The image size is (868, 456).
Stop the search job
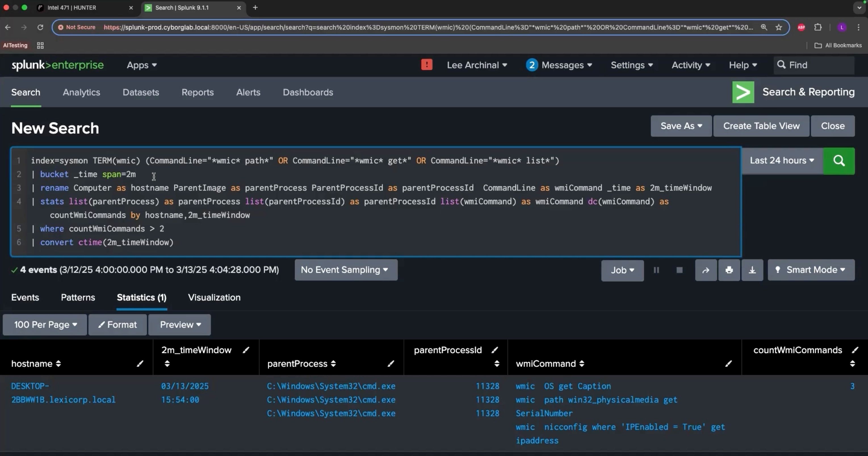pyautogui.click(x=679, y=270)
